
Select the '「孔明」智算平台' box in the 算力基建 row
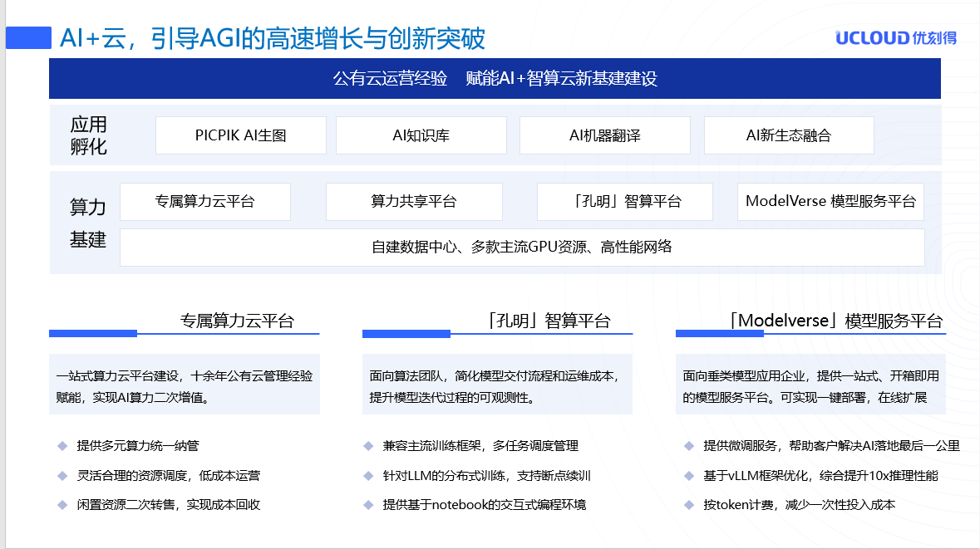pyautogui.click(x=625, y=202)
